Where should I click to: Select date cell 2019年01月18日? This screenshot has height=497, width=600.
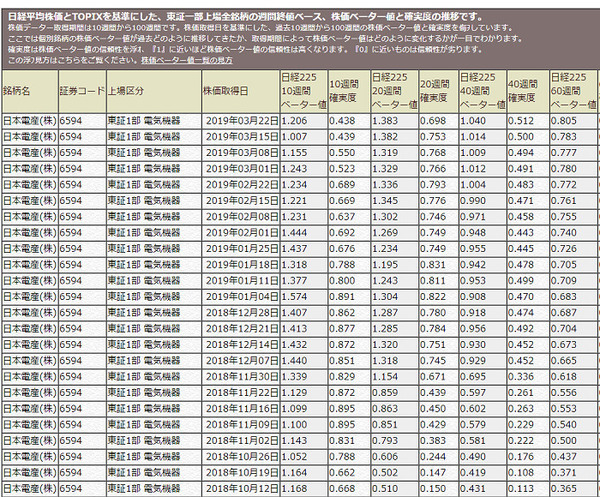coord(241,265)
